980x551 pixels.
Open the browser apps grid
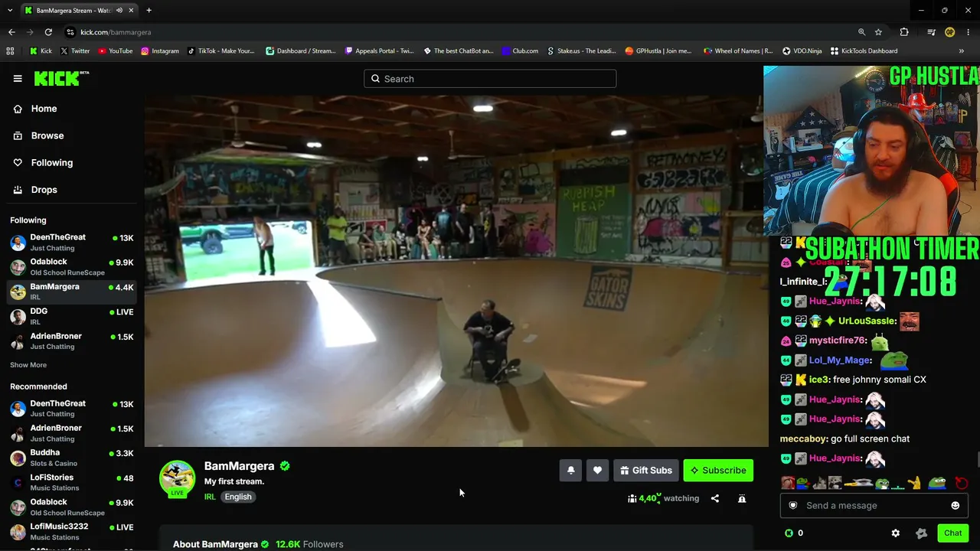(x=10, y=51)
